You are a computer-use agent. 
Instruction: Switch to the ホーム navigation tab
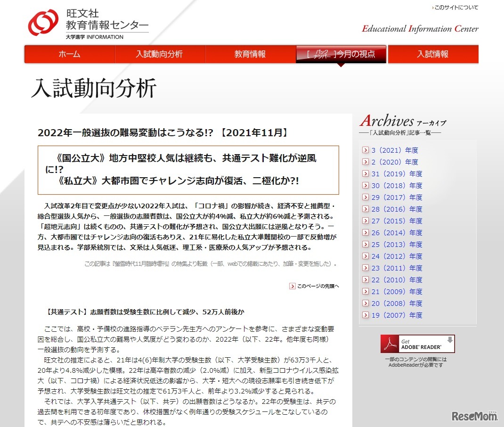point(69,54)
